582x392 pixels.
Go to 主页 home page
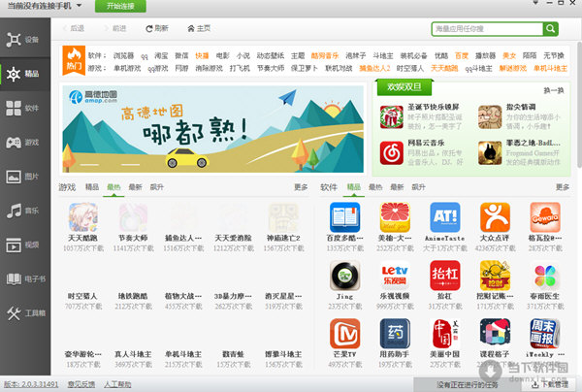(x=199, y=28)
